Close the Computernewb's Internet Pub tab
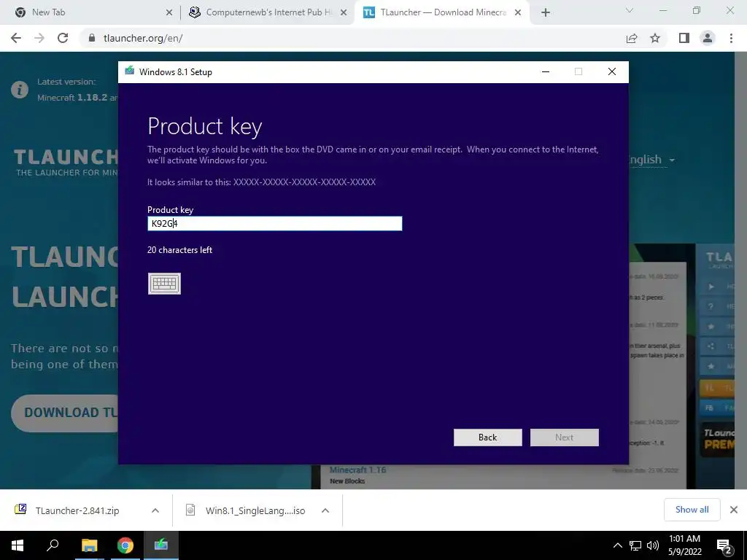This screenshot has width=747, height=560. pos(344,13)
